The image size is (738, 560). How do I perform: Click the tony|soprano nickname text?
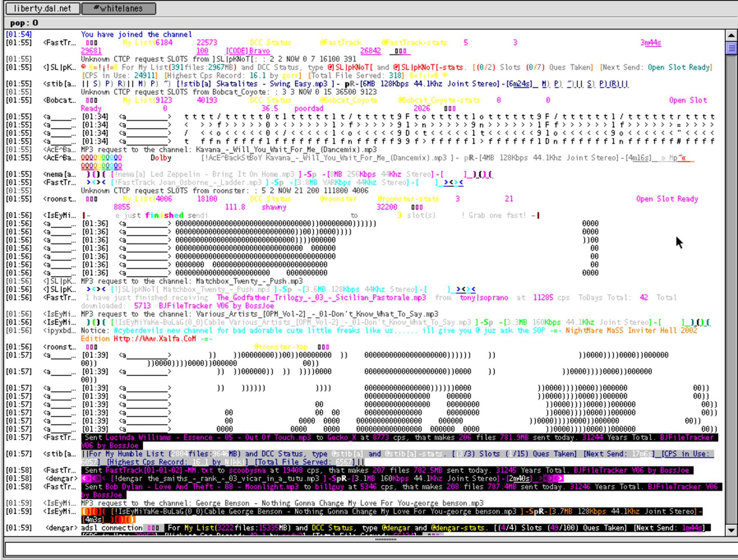(484, 298)
